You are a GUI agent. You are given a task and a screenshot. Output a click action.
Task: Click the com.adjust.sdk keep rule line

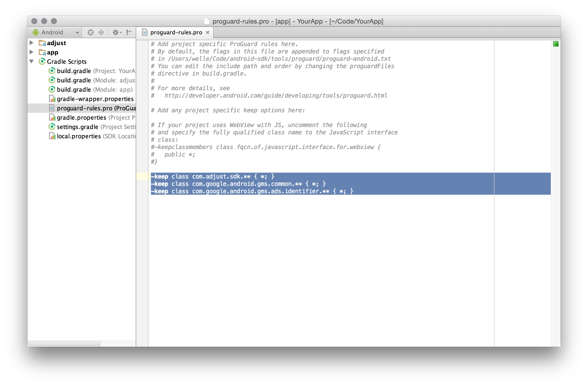coord(212,177)
